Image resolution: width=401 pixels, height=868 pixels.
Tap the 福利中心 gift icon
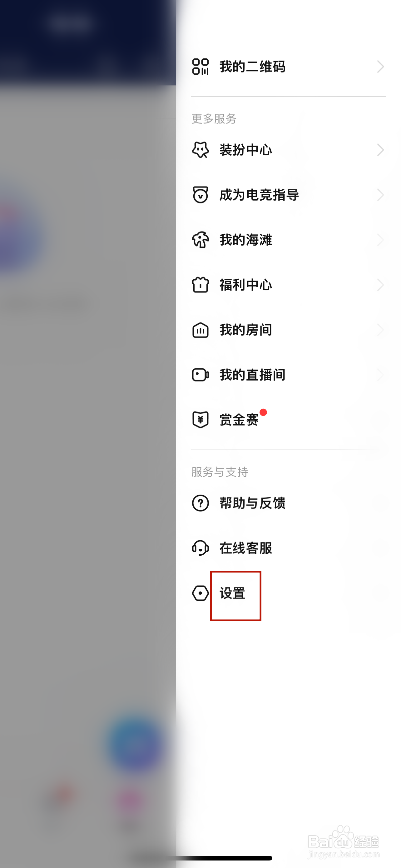pyautogui.click(x=200, y=285)
